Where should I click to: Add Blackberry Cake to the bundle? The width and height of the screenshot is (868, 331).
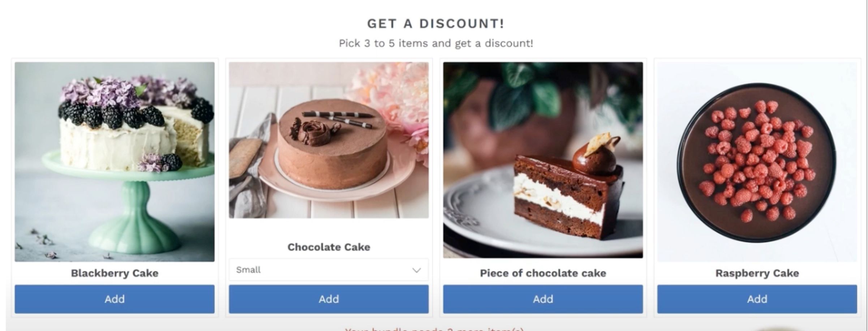click(115, 299)
